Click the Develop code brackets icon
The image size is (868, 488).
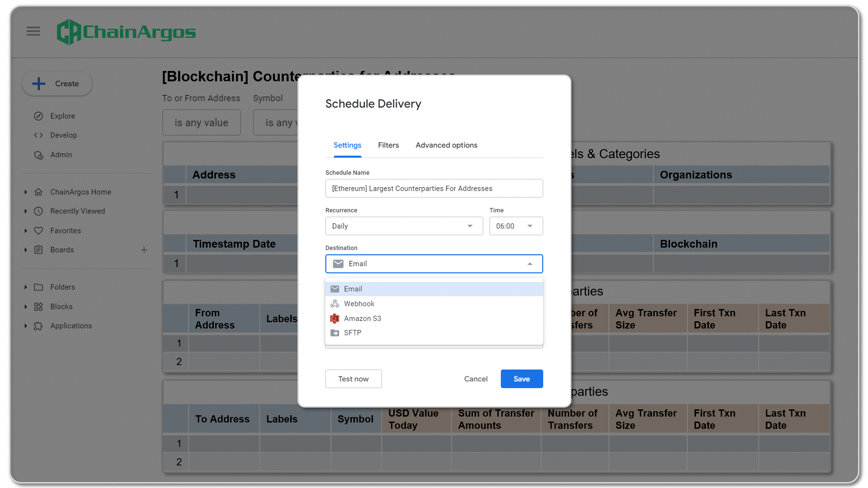click(38, 135)
